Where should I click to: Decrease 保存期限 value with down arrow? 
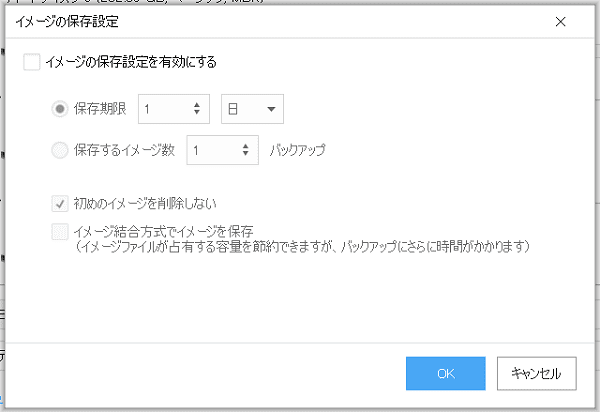(197, 113)
